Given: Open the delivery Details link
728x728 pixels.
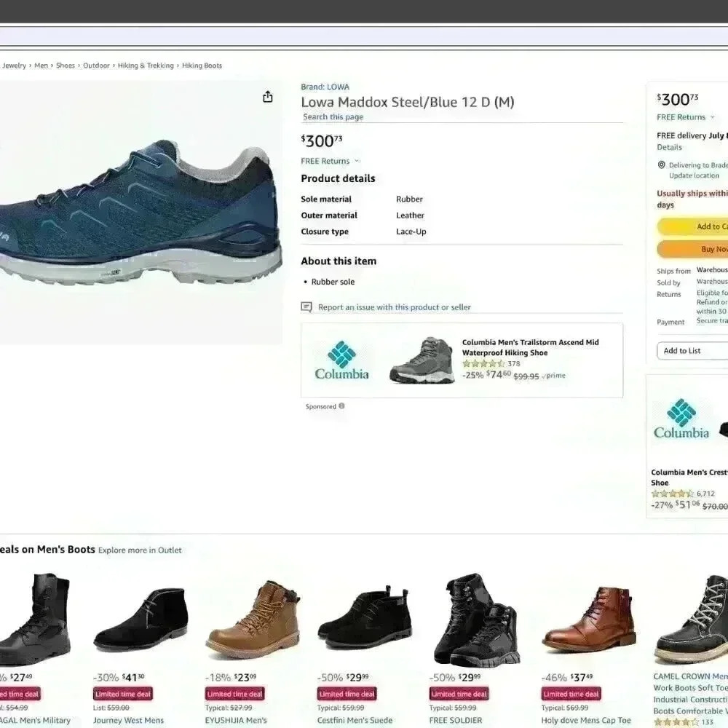Looking at the screenshot, I should coord(669,147).
